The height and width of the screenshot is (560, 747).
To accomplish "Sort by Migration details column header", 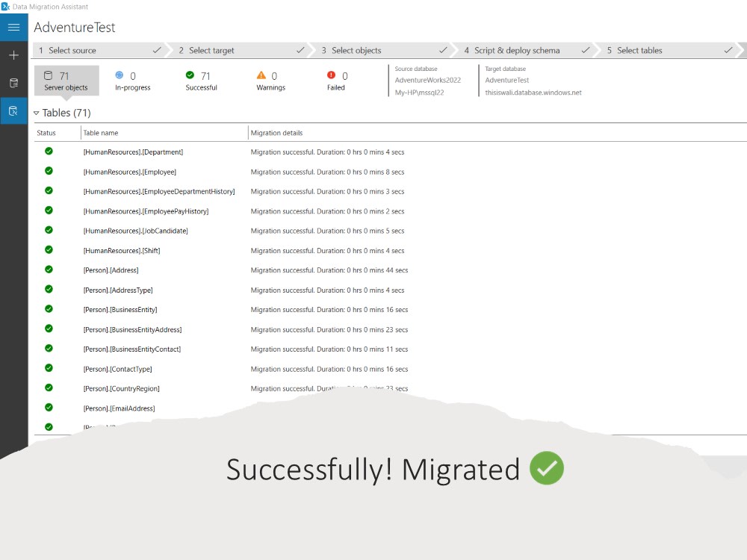I will [x=276, y=133].
